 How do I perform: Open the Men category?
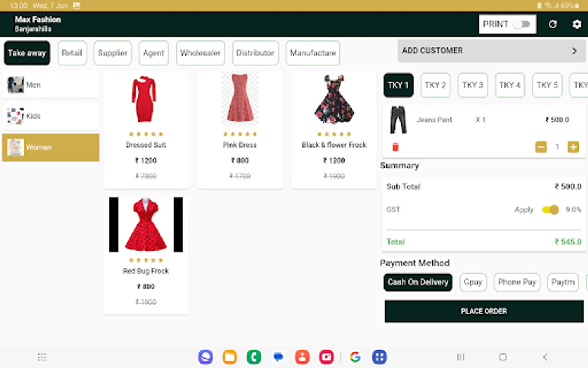click(x=51, y=85)
